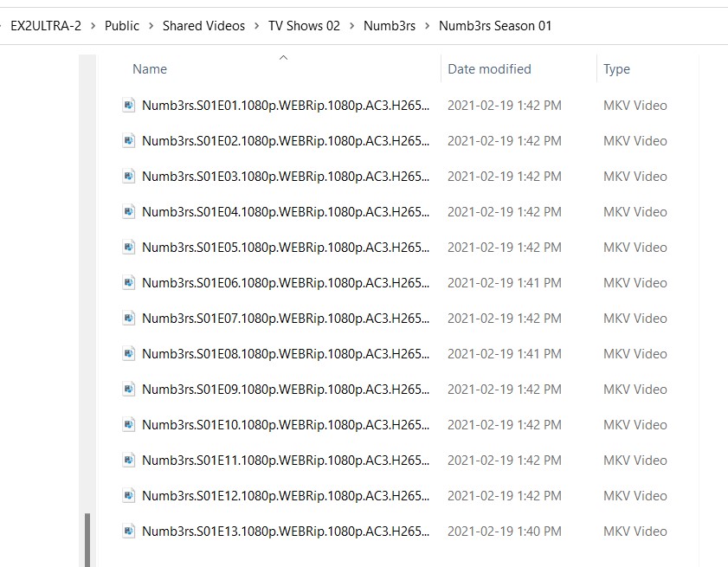
Task: Click the MKV file icon for Numb3rs.S01E13
Action: [x=129, y=532]
